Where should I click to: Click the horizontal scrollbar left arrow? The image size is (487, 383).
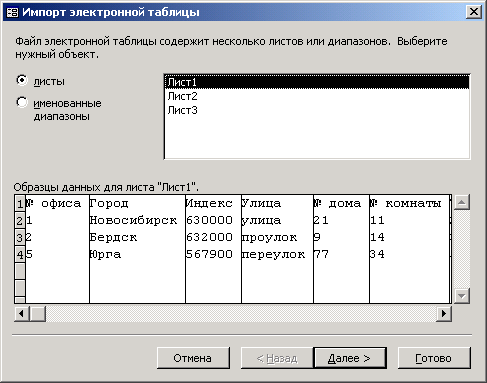pyautogui.click(x=22, y=314)
